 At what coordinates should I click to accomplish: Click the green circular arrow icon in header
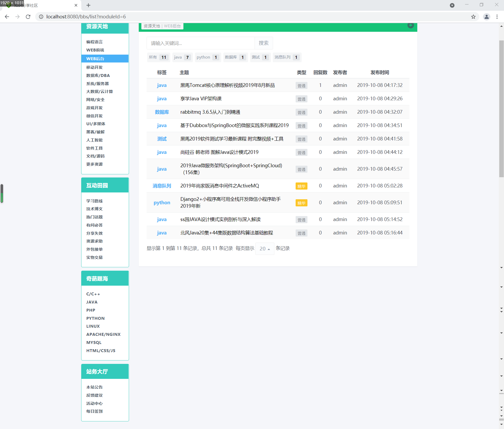click(x=410, y=25)
